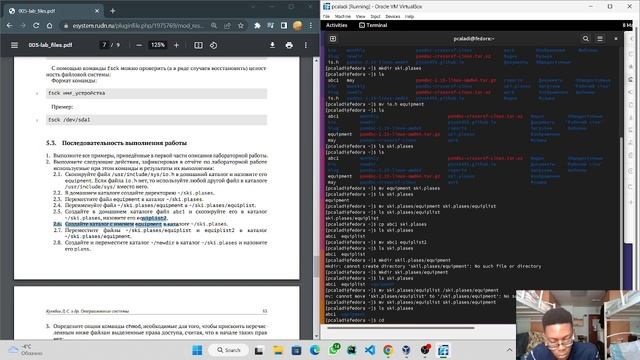Open Visual Studio Code from taskbar
640x360 pixels.
click(x=370, y=350)
